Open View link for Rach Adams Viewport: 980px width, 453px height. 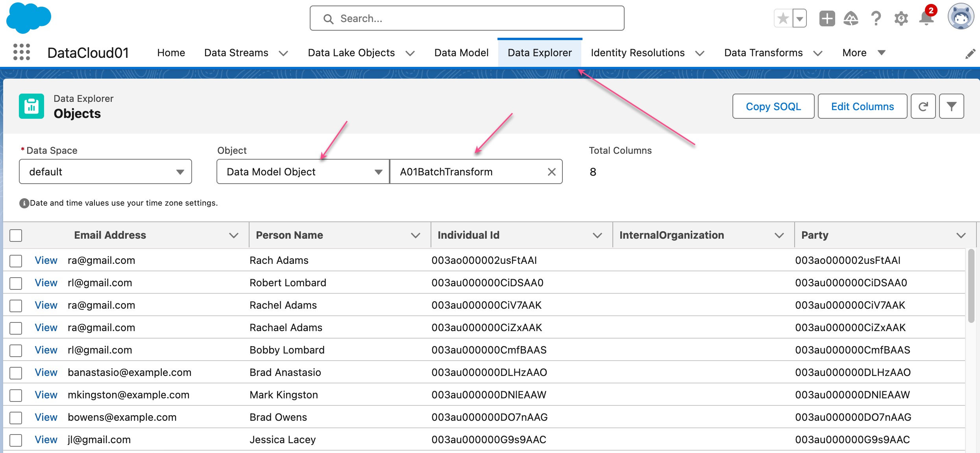46,260
